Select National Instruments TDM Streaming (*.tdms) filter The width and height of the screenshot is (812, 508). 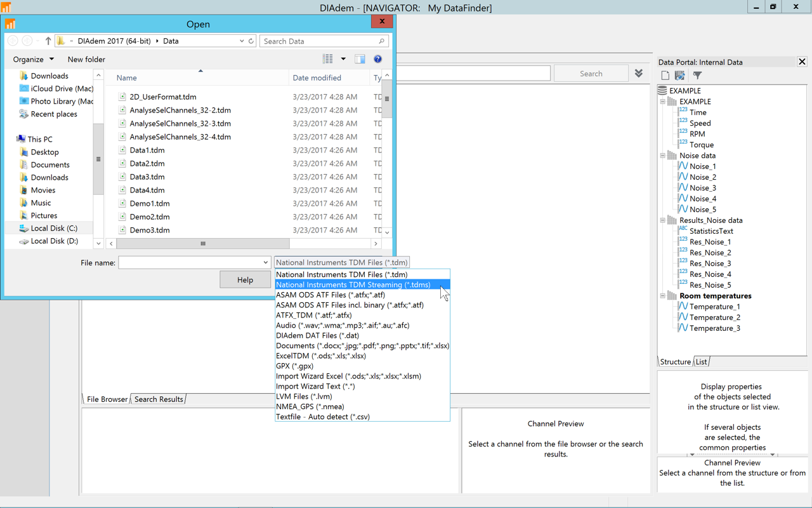(x=362, y=284)
